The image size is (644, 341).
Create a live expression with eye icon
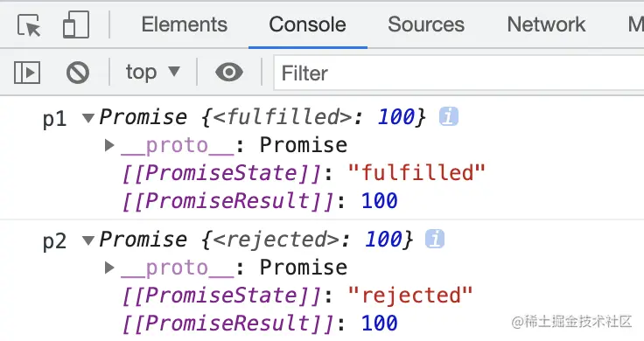point(229,73)
